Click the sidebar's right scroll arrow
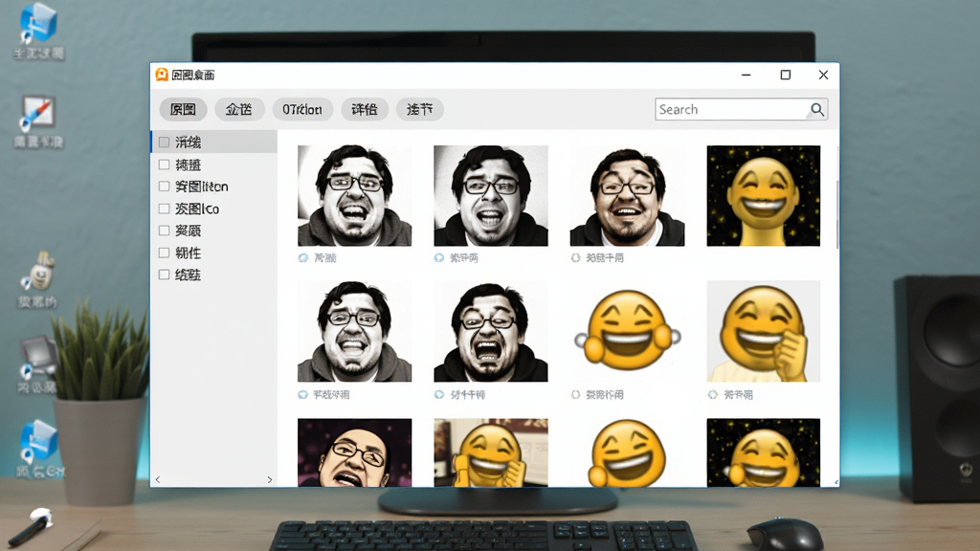 (269, 480)
